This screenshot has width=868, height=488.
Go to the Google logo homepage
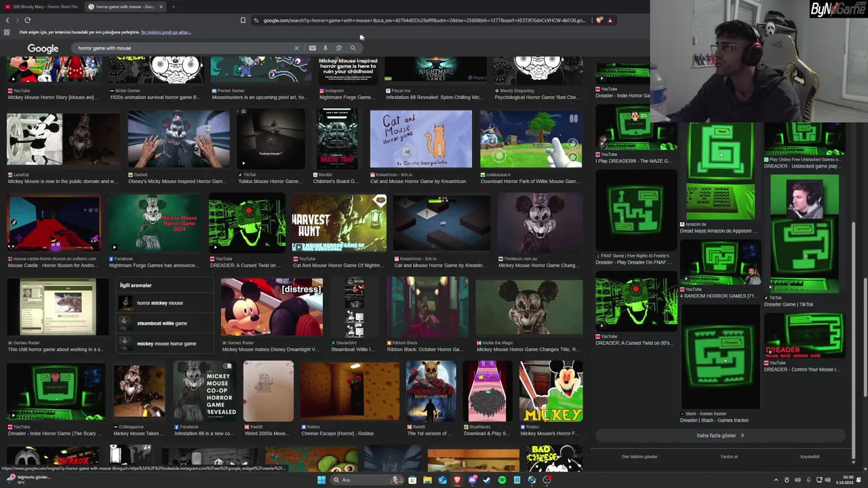pyautogui.click(x=43, y=49)
